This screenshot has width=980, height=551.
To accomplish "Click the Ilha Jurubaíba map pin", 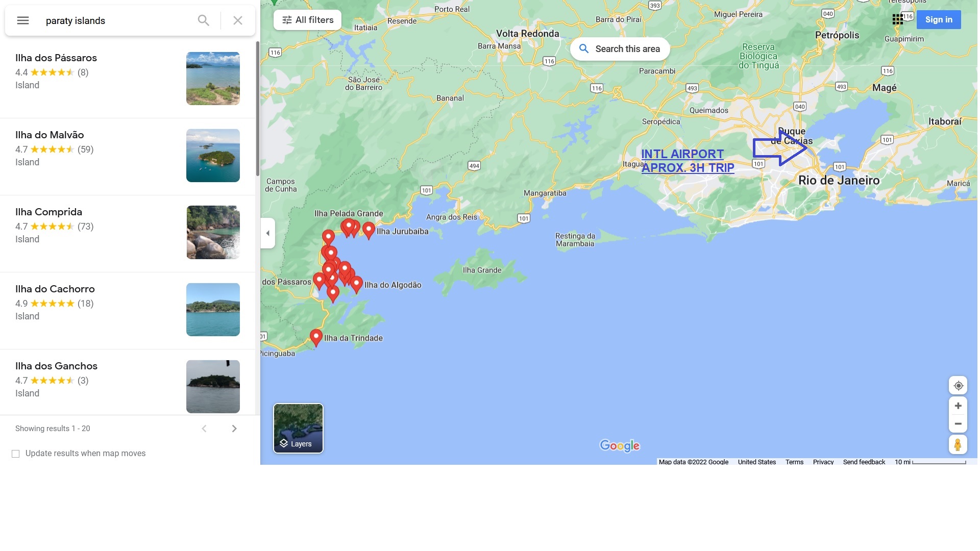I will coord(369,231).
